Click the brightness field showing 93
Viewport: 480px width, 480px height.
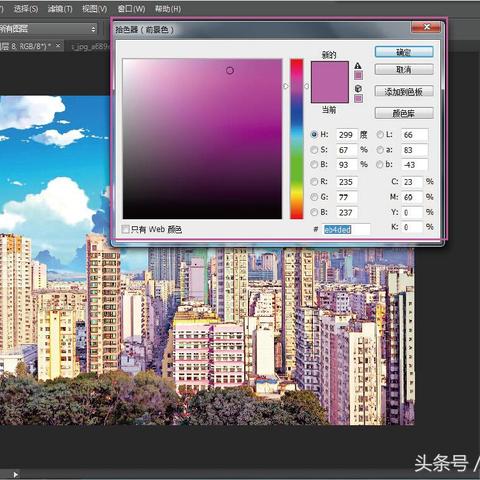347,165
